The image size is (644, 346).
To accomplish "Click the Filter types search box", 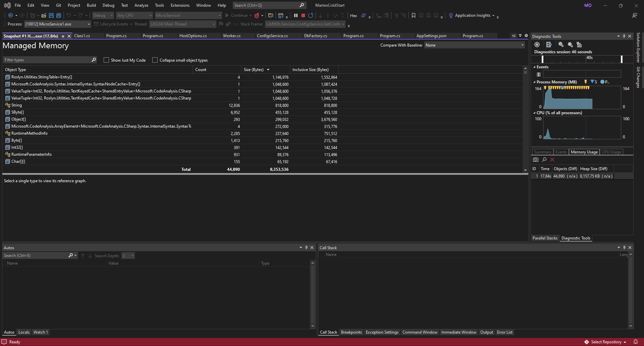I will pyautogui.click(x=47, y=60).
